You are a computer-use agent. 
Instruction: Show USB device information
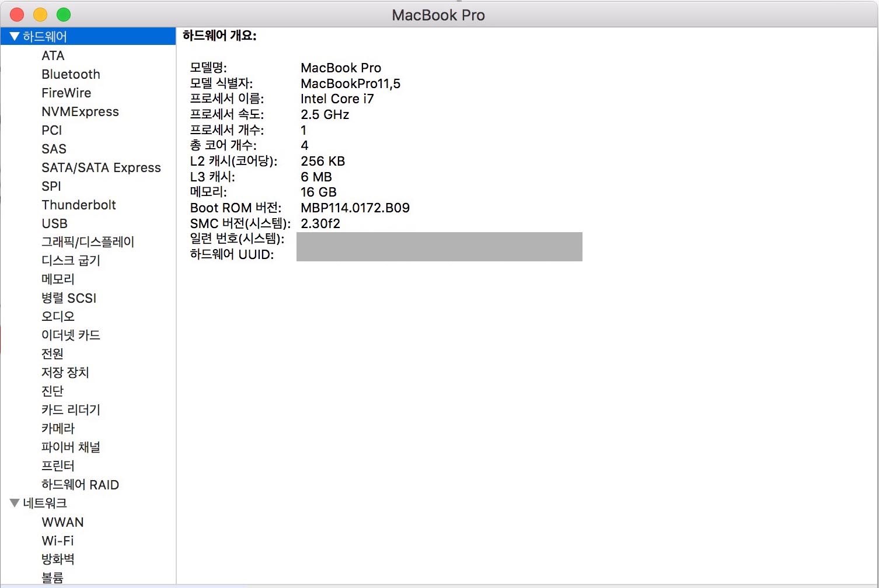(54, 223)
